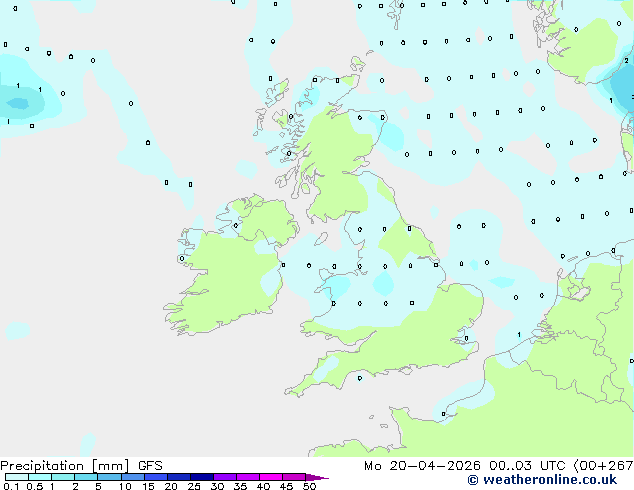Click the "[mm]" unit label
The width and height of the screenshot is (634, 490).
111,466
